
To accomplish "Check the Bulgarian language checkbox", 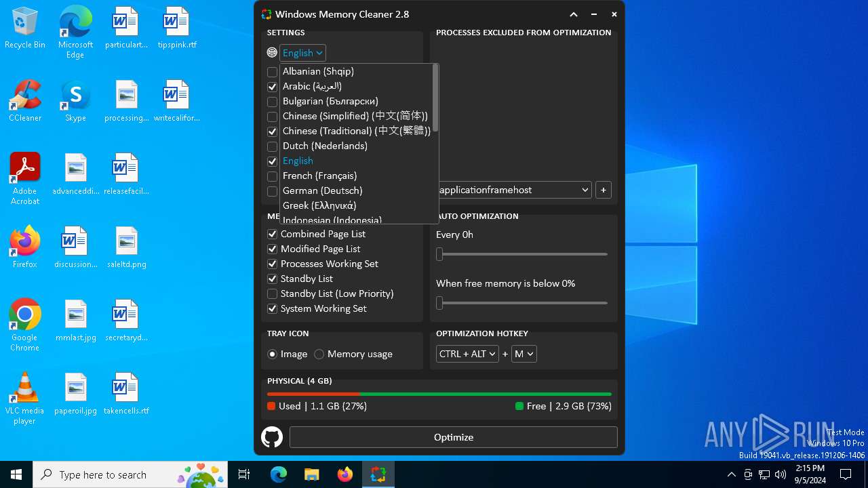I will coord(272,102).
